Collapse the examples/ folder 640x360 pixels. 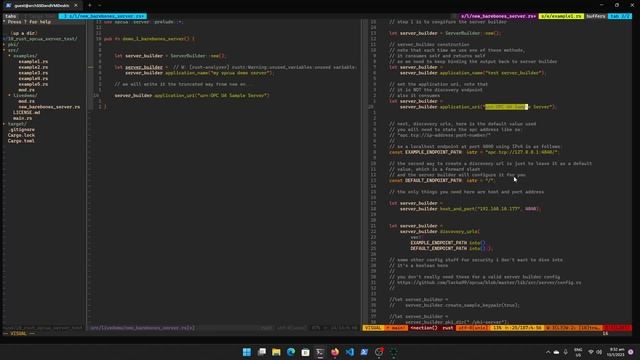point(24,56)
